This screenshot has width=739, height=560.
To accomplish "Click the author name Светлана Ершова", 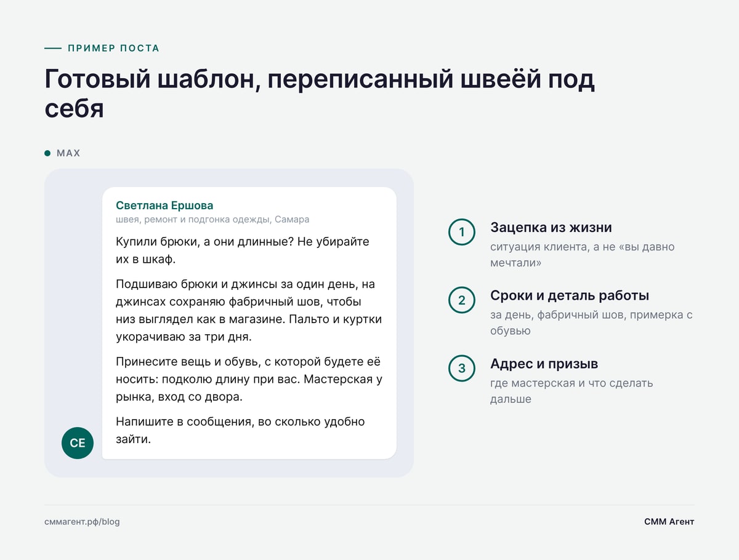I will [x=164, y=206].
